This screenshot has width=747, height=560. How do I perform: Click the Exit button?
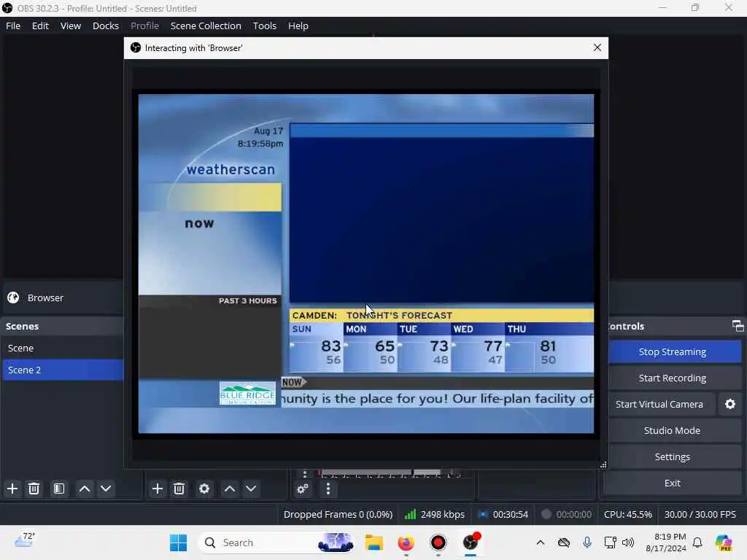(x=672, y=483)
